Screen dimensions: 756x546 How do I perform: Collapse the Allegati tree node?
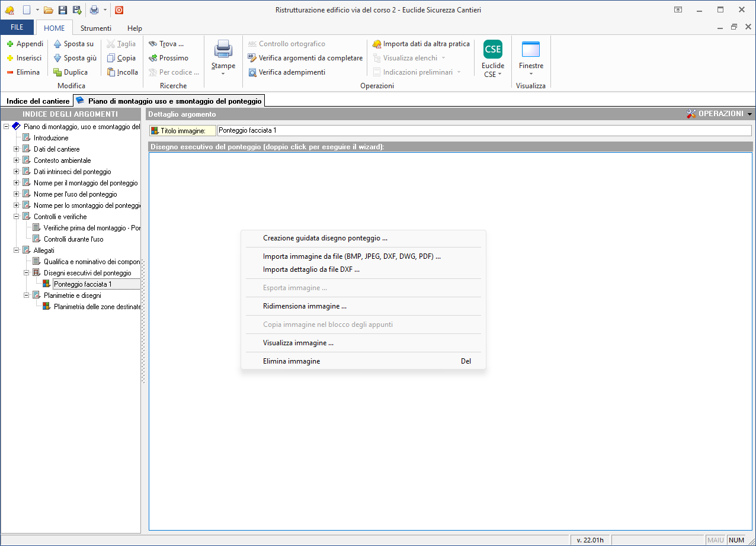[x=17, y=250]
